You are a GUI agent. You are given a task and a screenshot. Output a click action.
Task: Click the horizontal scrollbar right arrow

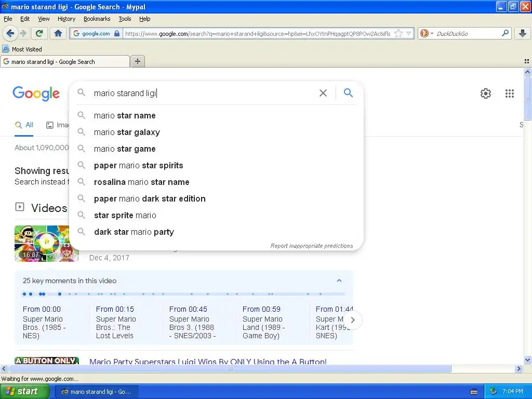tap(518, 368)
